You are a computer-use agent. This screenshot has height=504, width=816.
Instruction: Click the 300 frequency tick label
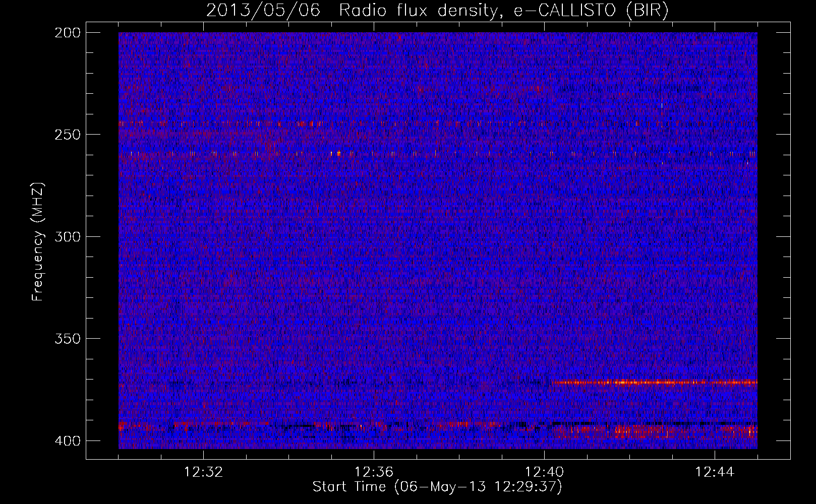67,236
